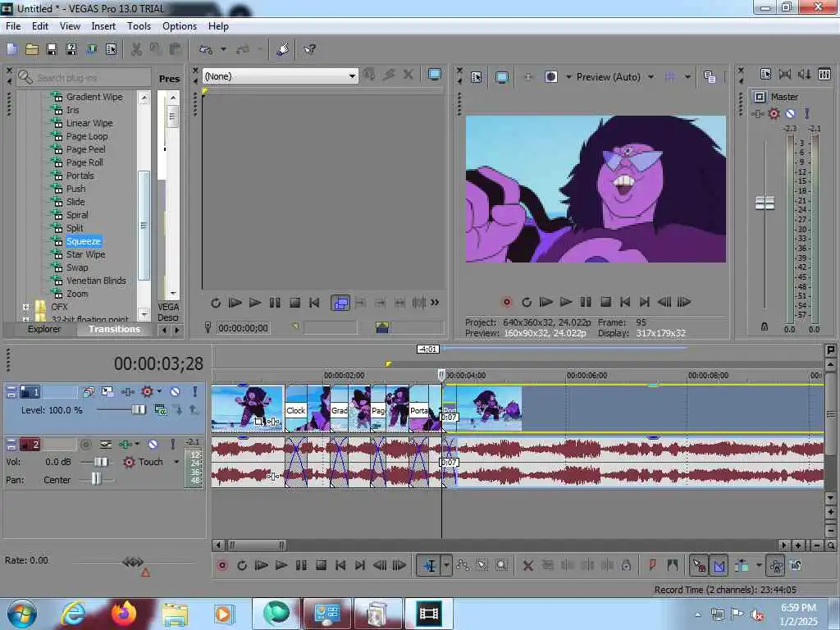Screen dimensions: 840x630
Task: Click the New project icon
Action: coord(11,50)
